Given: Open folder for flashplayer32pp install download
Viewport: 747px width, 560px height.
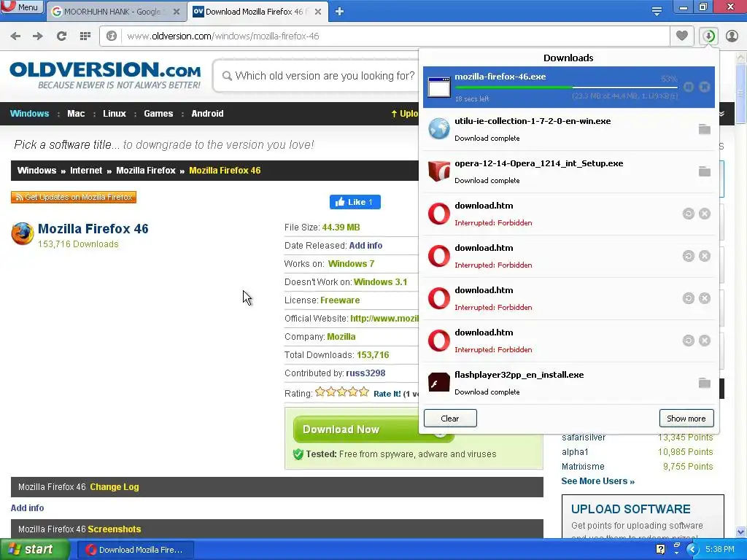Looking at the screenshot, I should [x=704, y=383].
